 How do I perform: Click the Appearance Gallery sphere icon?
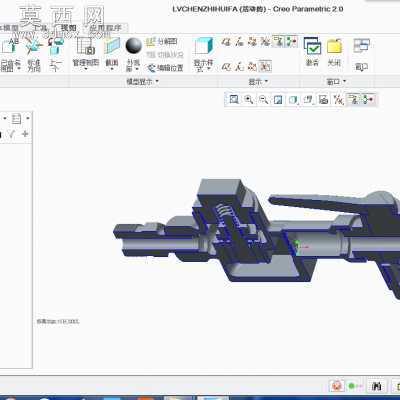pyautogui.click(x=134, y=46)
